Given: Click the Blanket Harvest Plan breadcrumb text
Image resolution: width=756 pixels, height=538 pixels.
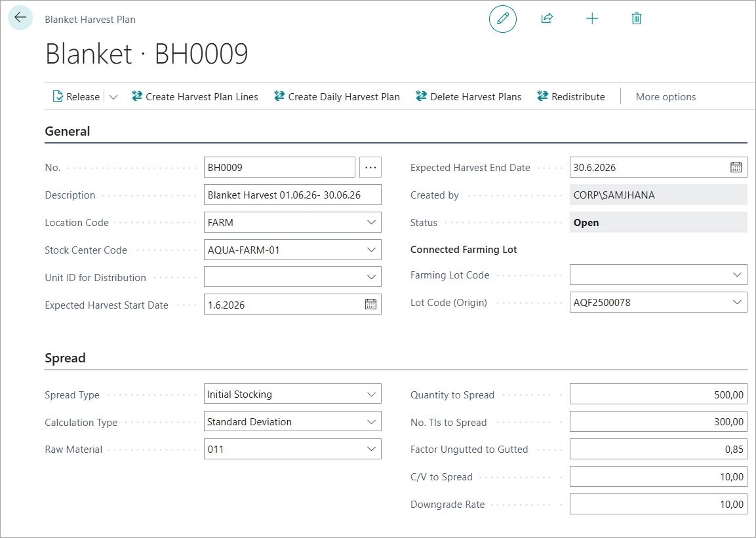Looking at the screenshot, I should click(90, 20).
